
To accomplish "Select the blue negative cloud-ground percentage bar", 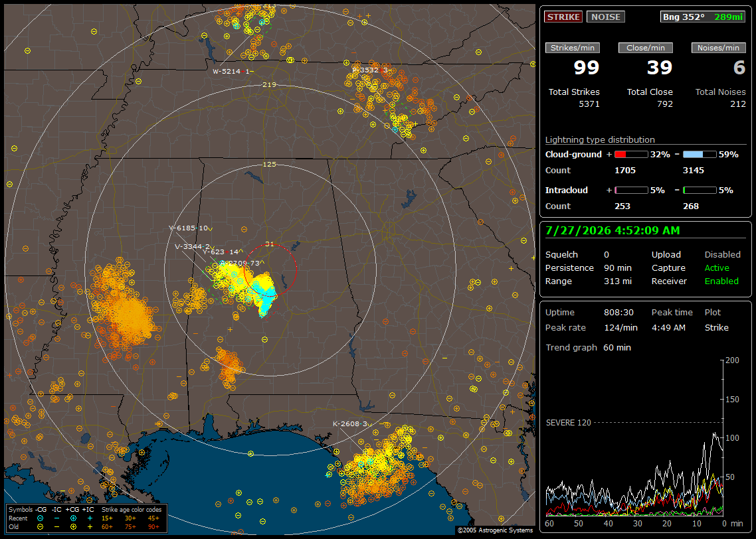I will (700, 155).
